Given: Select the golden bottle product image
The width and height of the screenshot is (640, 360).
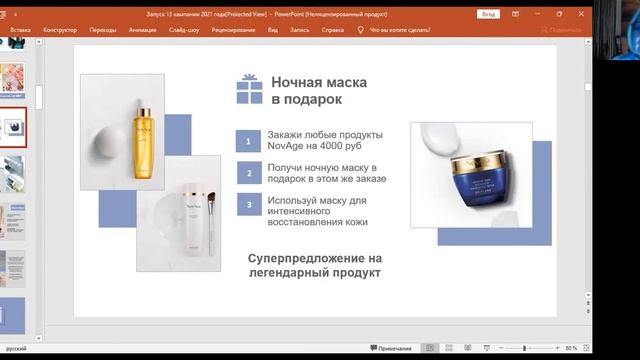Looking at the screenshot, I should click(122, 132).
